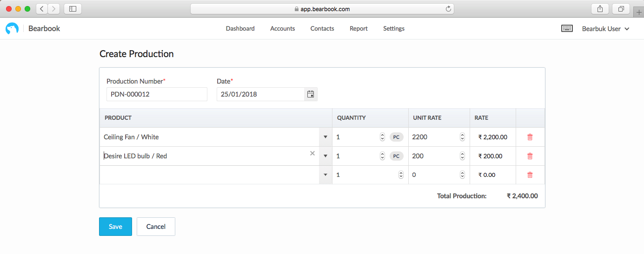
Task: Expand the Ceiling Fan product dropdown
Action: (x=325, y=137)
